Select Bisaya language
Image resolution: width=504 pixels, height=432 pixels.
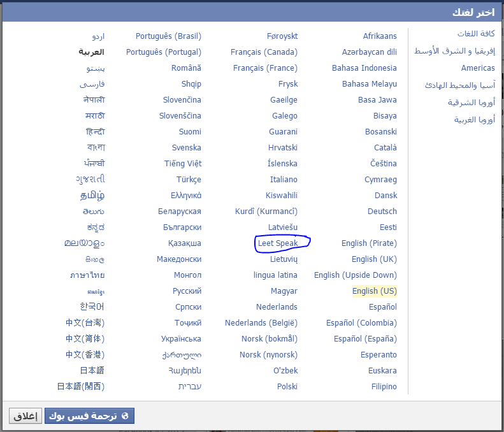[x=385, y=116]
